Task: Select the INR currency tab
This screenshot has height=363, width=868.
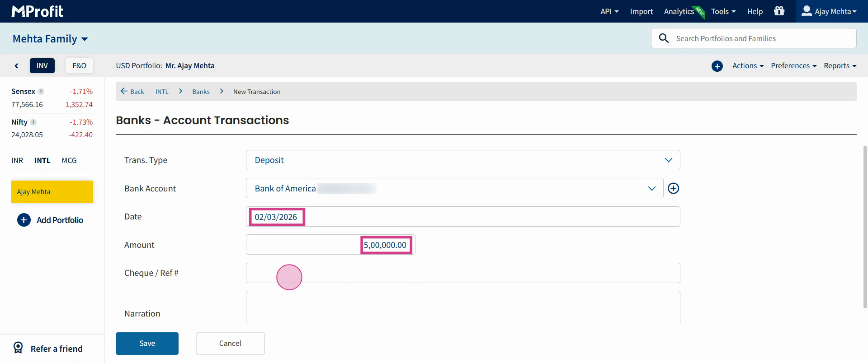Action: pyautogui.click(x=17, y=160)
